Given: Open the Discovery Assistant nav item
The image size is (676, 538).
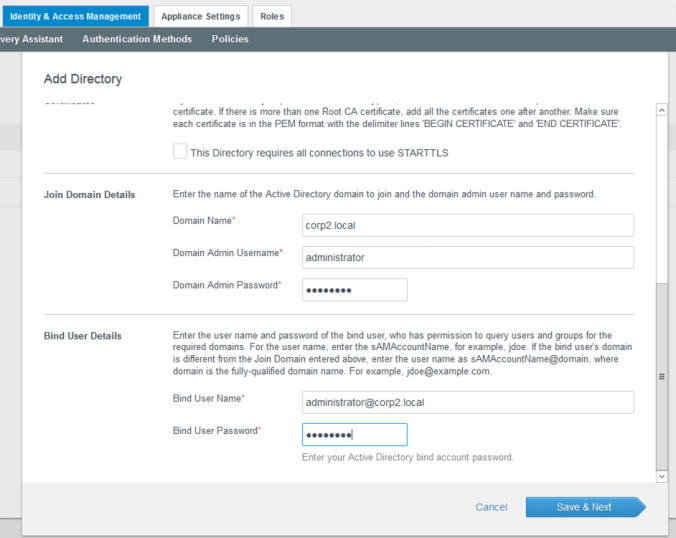Looking at the screenshot, I should (30, 39).
